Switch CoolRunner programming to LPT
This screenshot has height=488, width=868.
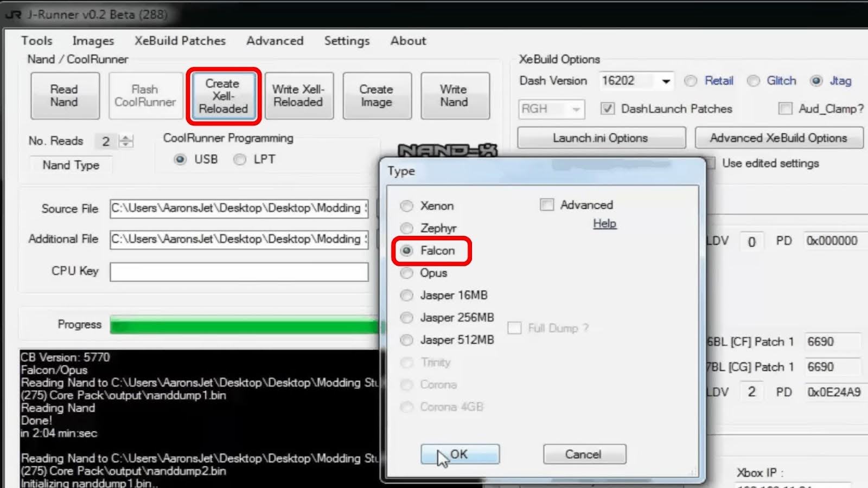(x=239, y=159)
